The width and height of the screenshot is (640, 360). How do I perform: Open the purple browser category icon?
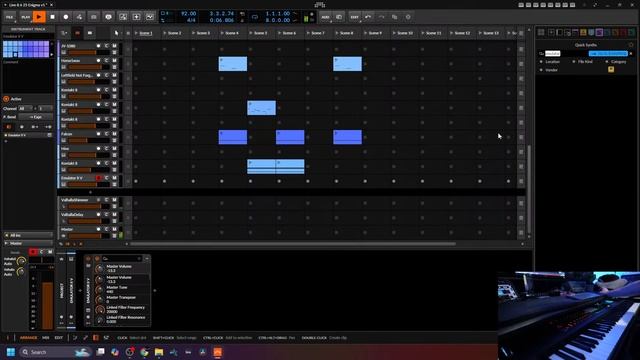pos(599,32)
